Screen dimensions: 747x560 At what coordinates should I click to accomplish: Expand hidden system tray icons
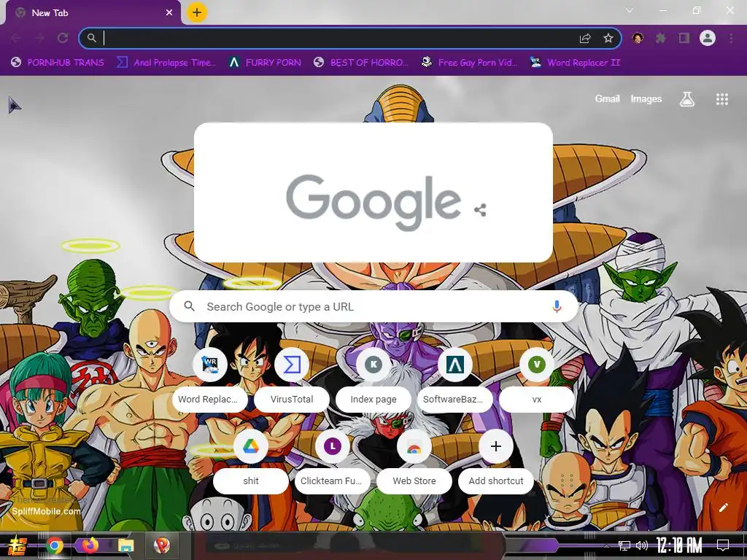click(x=605, y=545)
